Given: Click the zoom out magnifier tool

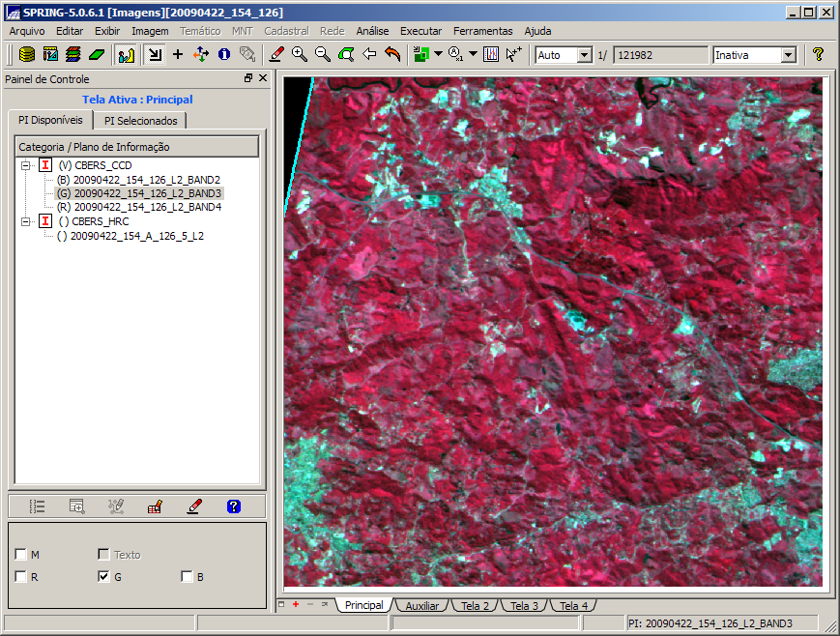Looking at the screenshot, I should click(x=323, y=55).
